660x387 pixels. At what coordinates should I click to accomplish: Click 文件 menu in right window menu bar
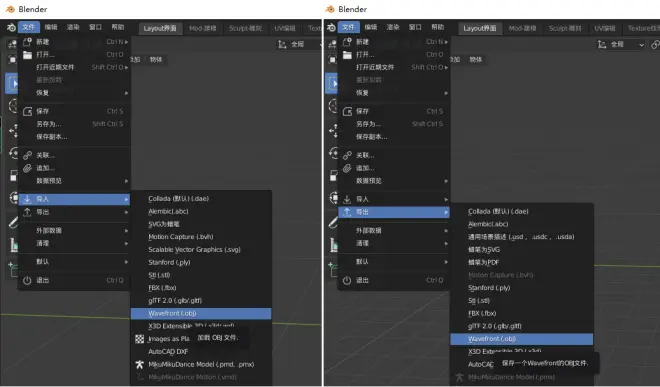tap(349, 27)
